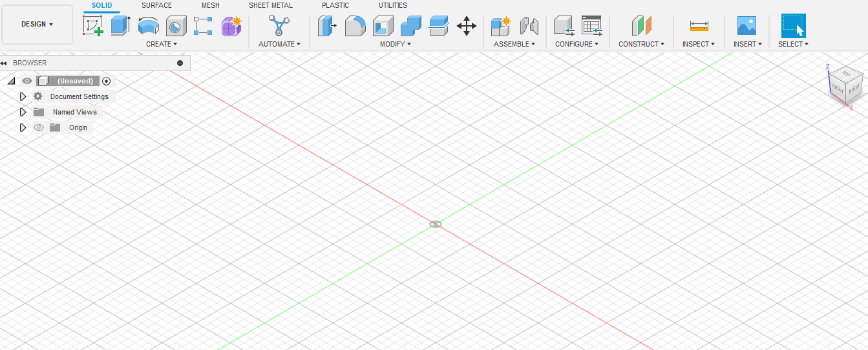Image resolution: width=868 pixels, height=350 pixels.
Task: Expand the Origin node
Action: pyautogui.click(x=23, y=127)
